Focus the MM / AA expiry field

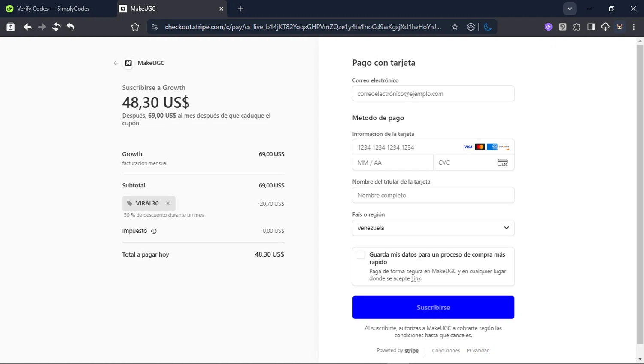pyautogui.click(x=392, y=162)
